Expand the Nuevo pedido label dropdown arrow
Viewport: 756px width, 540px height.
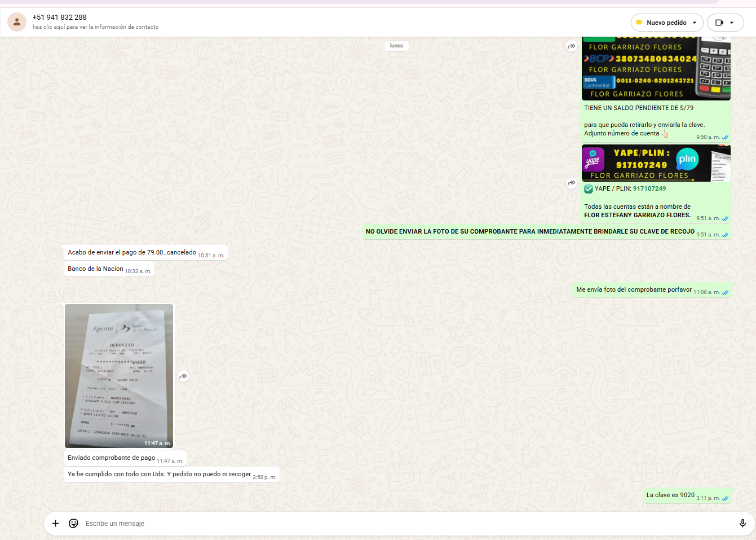click(x=695, y=23)
